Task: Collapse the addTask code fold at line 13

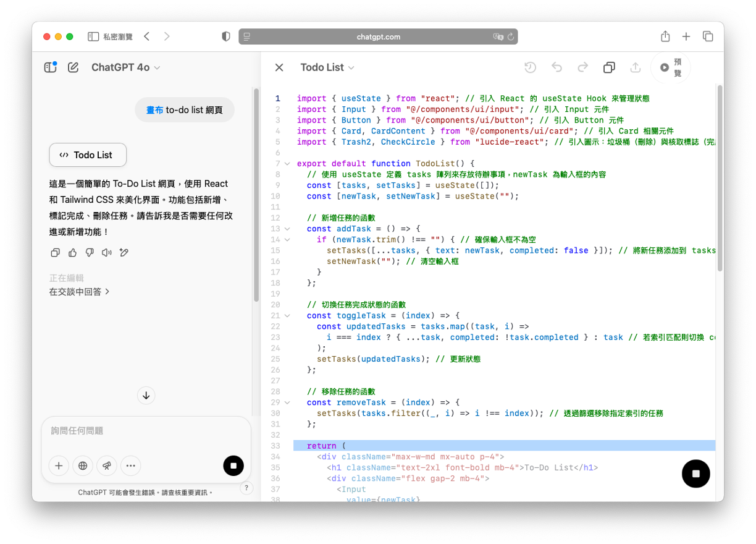Action: [287, 229]
